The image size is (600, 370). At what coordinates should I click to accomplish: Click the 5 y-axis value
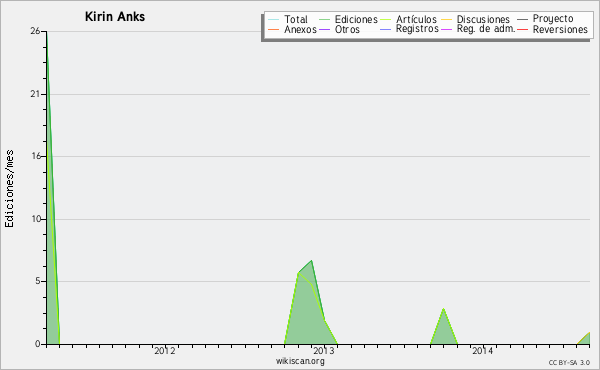coord(38,281)
